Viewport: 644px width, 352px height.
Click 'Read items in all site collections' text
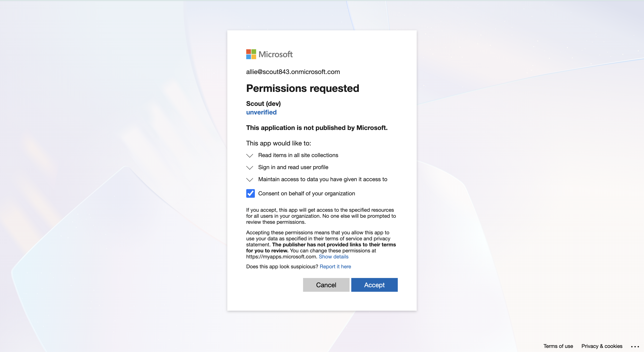click(x=298, y=155)
